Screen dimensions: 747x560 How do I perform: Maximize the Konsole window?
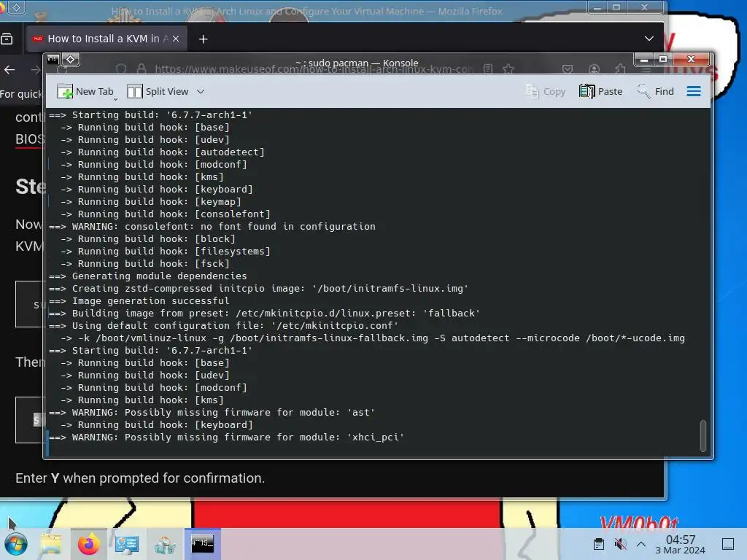(x=662, y=60)
